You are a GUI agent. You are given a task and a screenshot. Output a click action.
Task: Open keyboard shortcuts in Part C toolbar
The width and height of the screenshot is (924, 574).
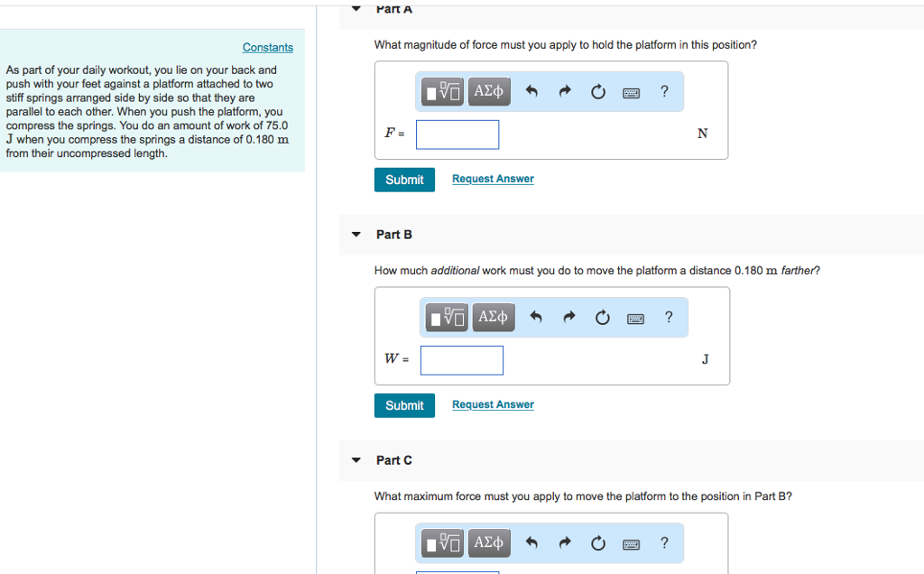point(631,543)
